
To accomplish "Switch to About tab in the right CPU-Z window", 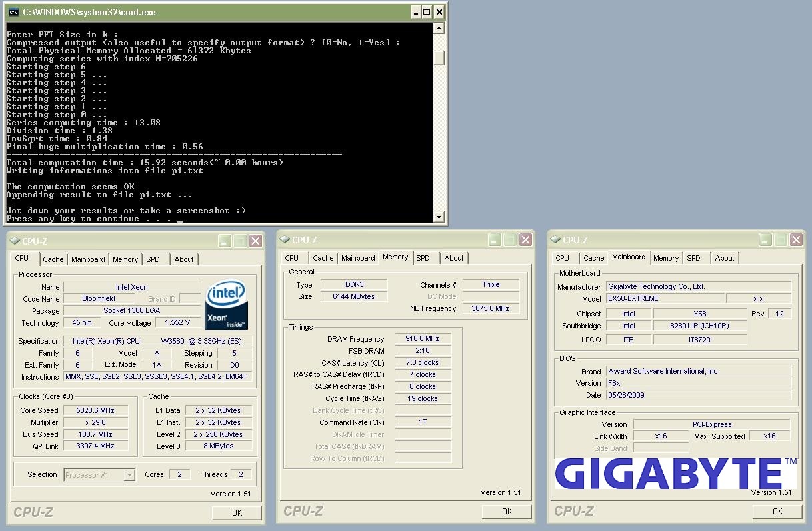I will [x=725, y=258].
